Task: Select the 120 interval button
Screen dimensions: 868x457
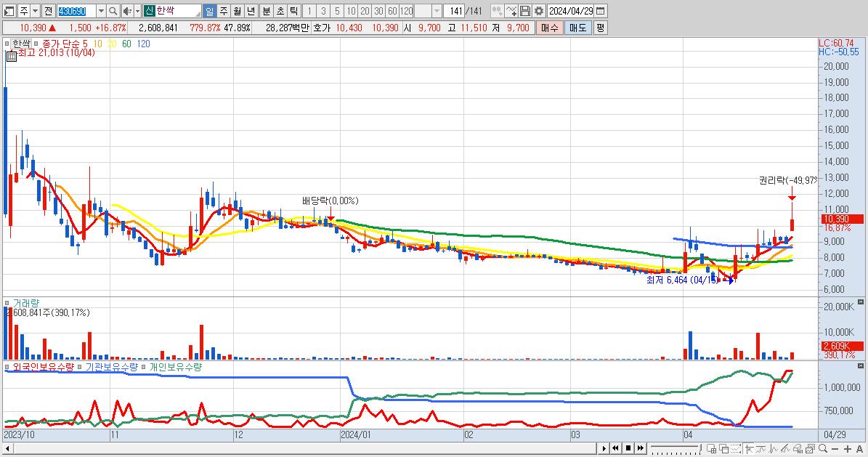Action: pyautogui.click(x=407, y=11)
